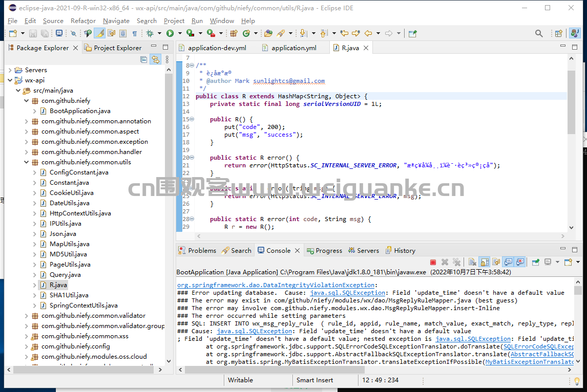Image resolution: width=587 pixels, height=392 pixels.
Task: Click the New Java Class icon
Action: [x=246, y=34]
